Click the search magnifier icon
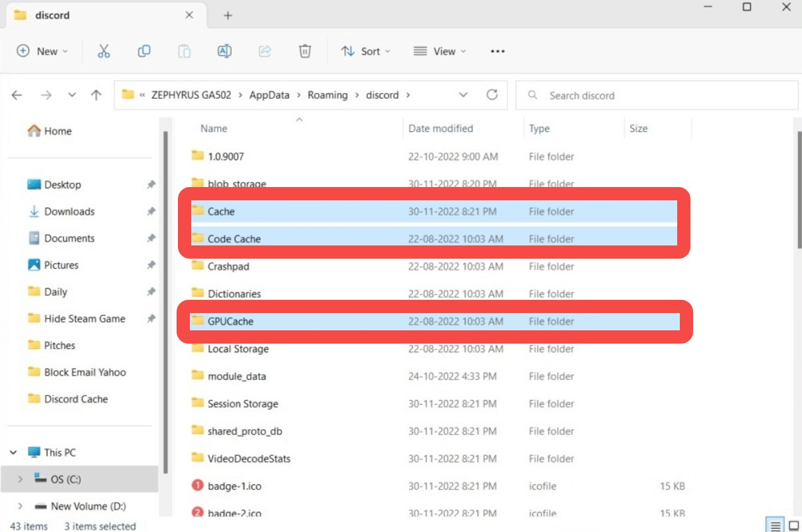This screenshot has width=802, height=532. point(532,95)
